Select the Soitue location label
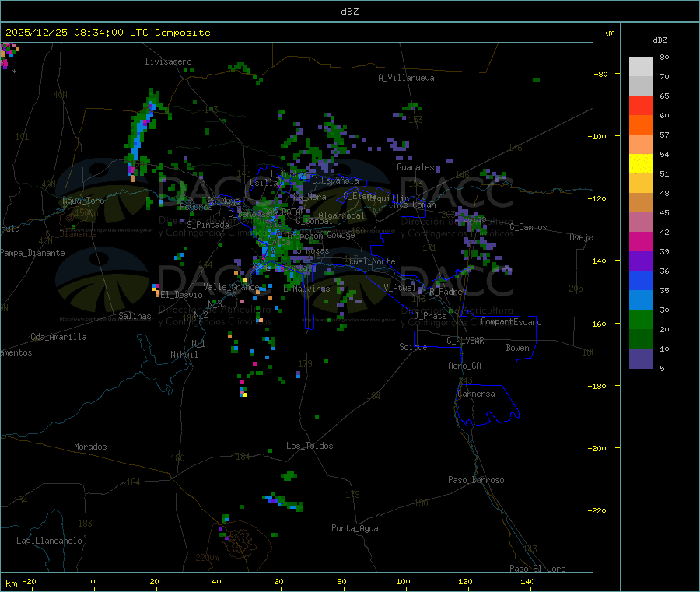The height and width of the screenshot is (592, 700). [413, 347]
